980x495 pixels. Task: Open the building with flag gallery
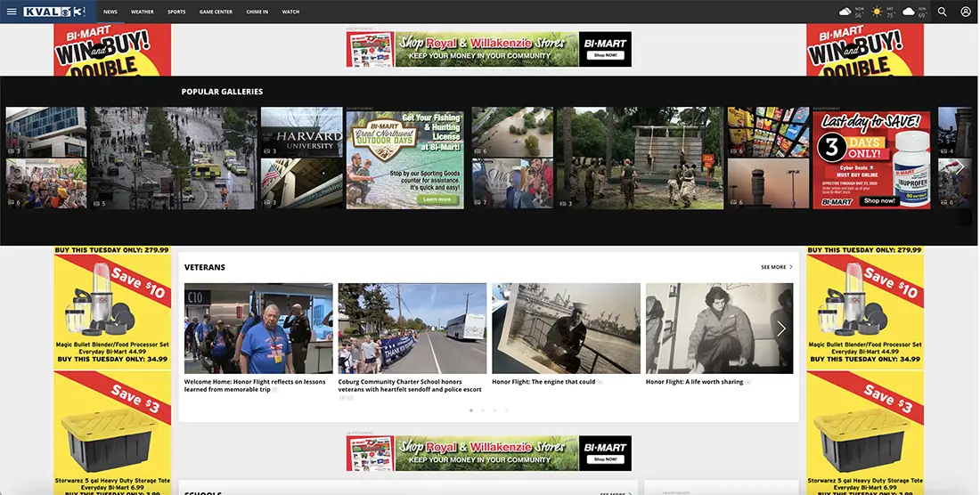pyautogui.click(x=302, y=183)
